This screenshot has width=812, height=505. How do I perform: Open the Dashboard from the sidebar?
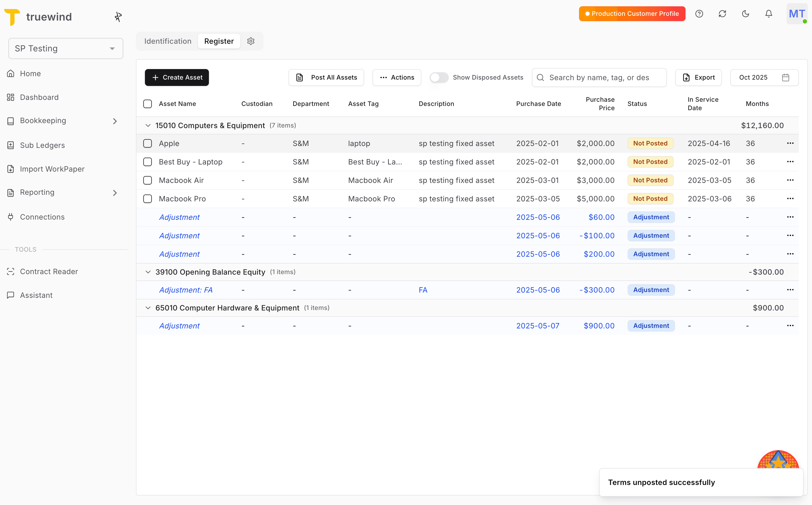click(40, 97)
